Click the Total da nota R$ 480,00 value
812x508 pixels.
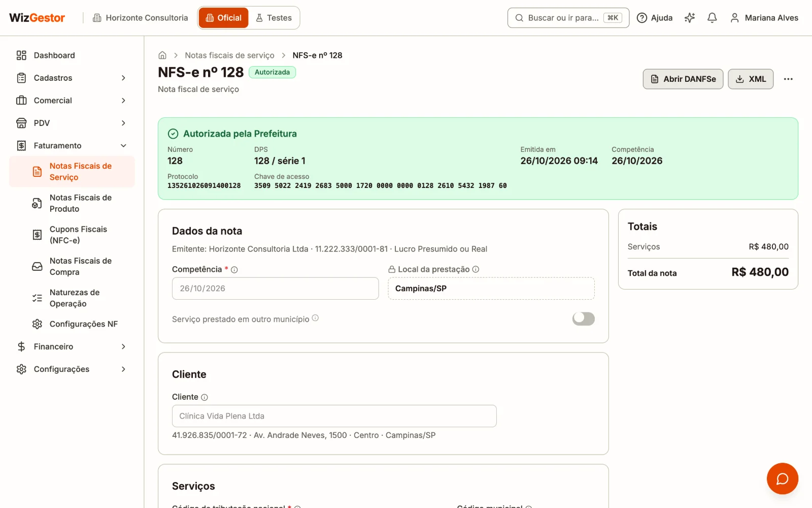[x=760, y=272]
